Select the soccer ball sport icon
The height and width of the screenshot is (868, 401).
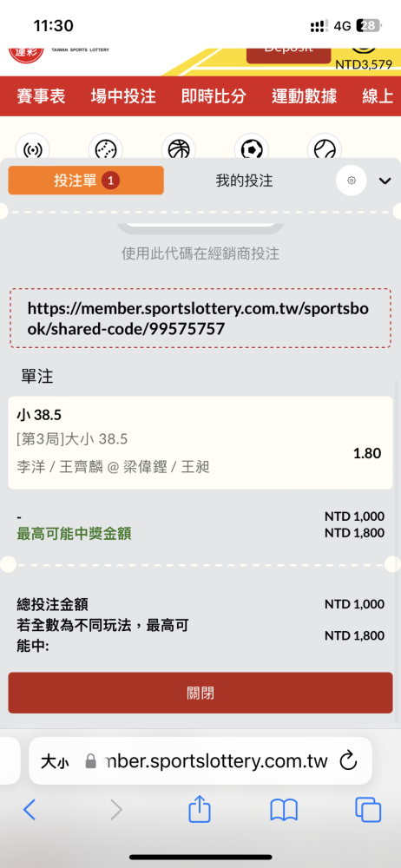pos(252,149)
